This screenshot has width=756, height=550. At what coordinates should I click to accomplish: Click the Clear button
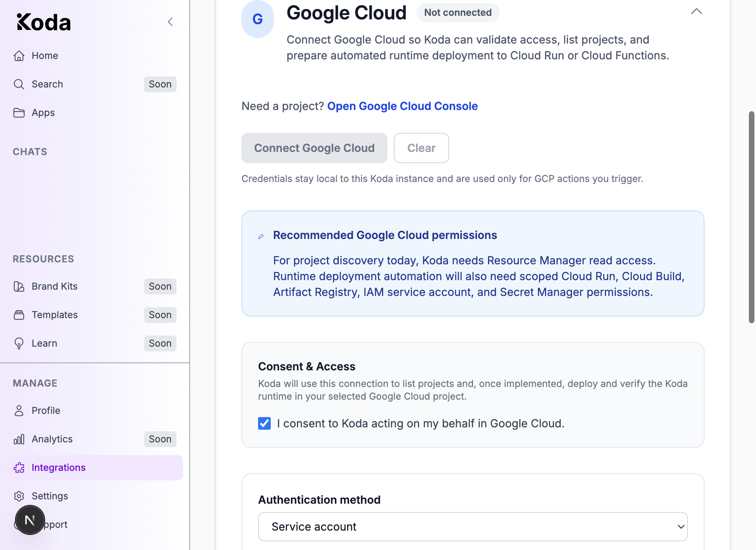point(421,148)
